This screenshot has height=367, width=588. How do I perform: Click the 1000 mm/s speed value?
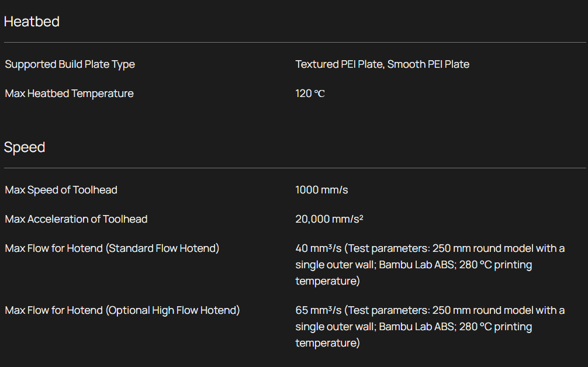[x=321, y=190]
